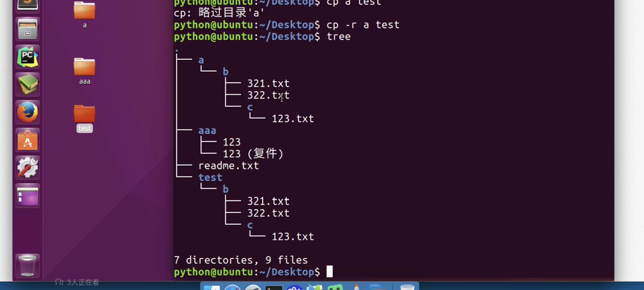
Task: Click the purple workspace switcher icon
Action: point(28,196)
